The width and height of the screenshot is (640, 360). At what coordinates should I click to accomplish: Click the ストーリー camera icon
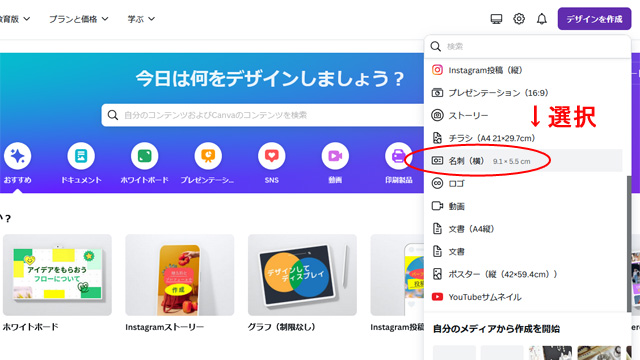437,115
